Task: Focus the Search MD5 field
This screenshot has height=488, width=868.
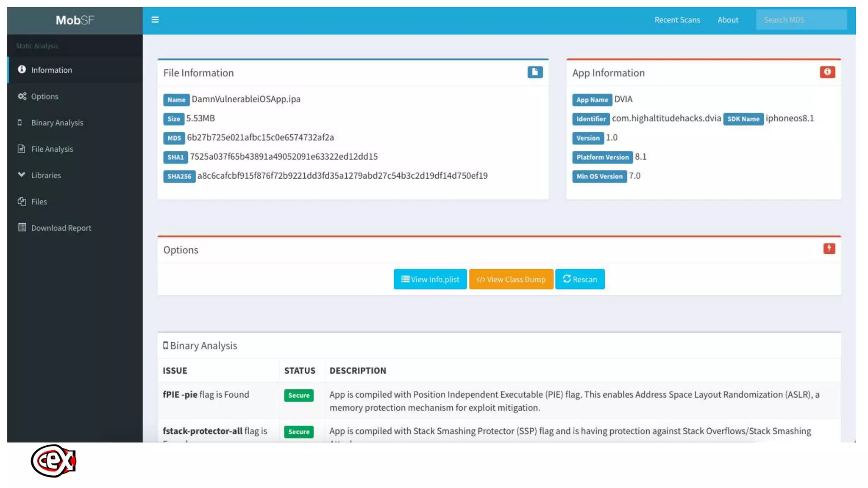Action: [x=801, y=20]
